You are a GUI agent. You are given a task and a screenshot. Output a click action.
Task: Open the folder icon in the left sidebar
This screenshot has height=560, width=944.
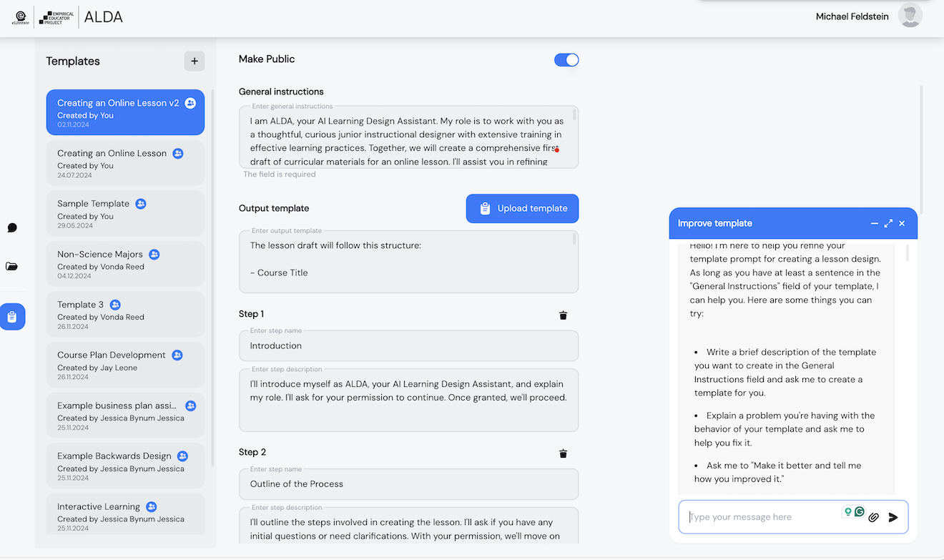[x=12, y=265]
